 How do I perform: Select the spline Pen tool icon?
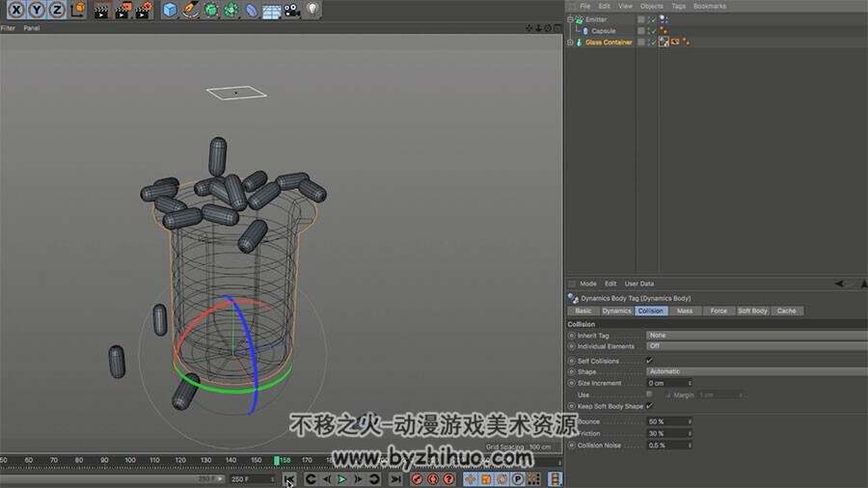click(x=190, y=10)
